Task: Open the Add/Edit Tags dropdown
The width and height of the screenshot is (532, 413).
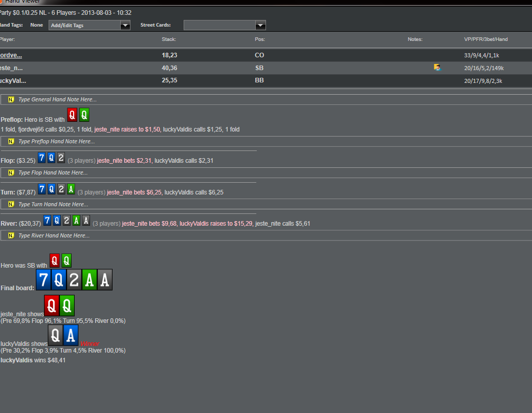Action: click(89, 25)
